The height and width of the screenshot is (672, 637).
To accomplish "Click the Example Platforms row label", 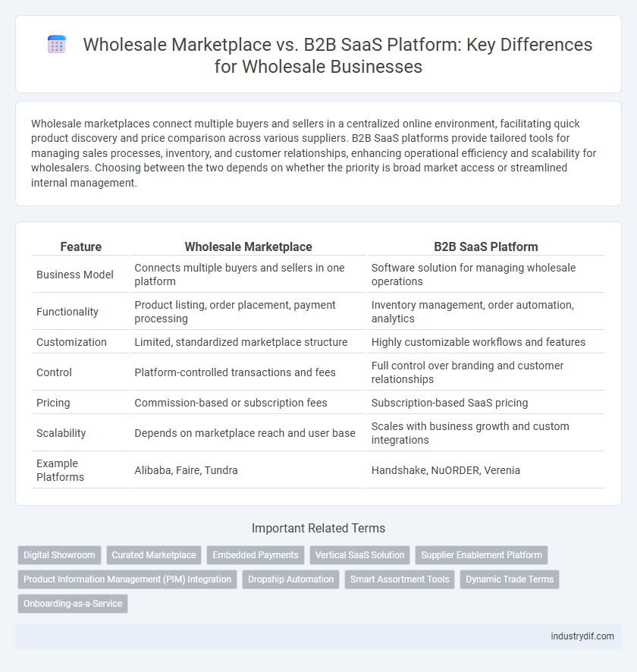I will (61, 470).
